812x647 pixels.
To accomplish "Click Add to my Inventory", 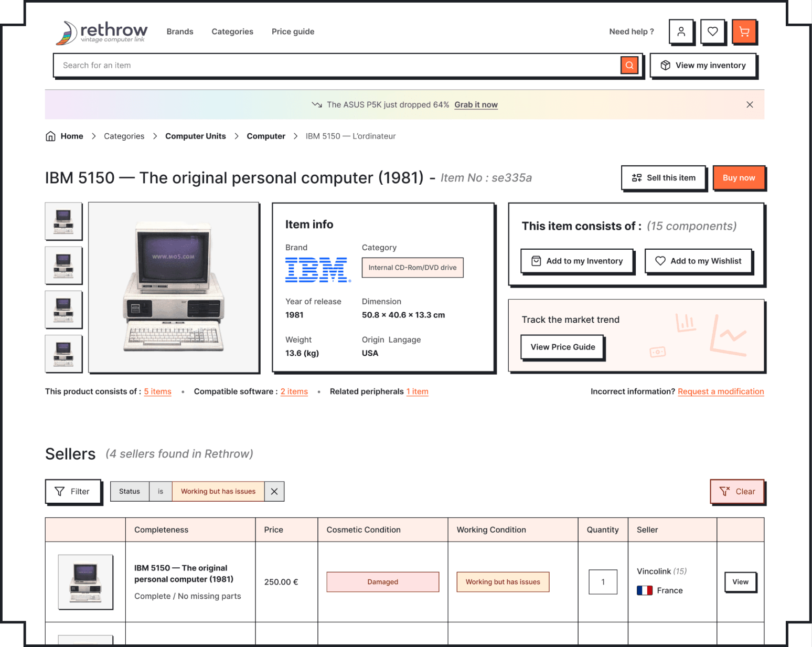I will [x=577, y=261].
